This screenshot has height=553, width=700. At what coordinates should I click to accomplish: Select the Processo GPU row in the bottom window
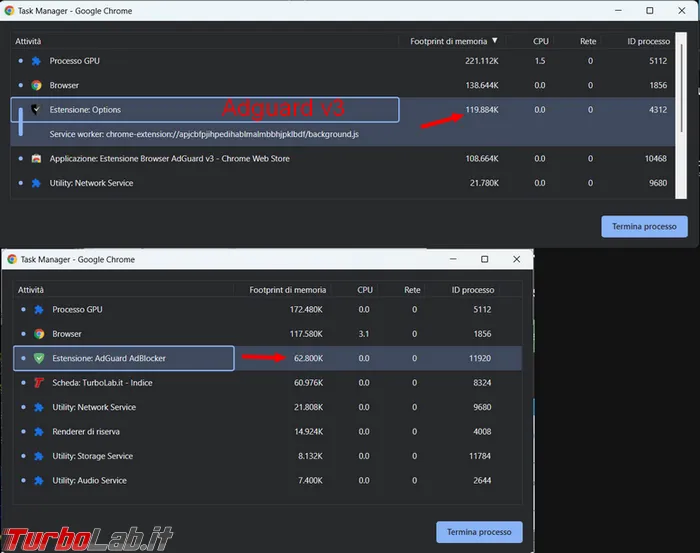point(267,310)
